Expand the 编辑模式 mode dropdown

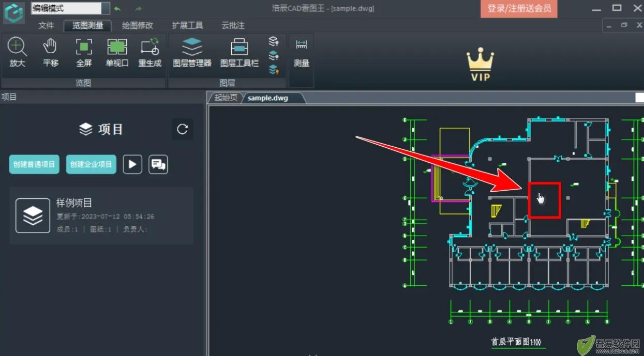106,8
